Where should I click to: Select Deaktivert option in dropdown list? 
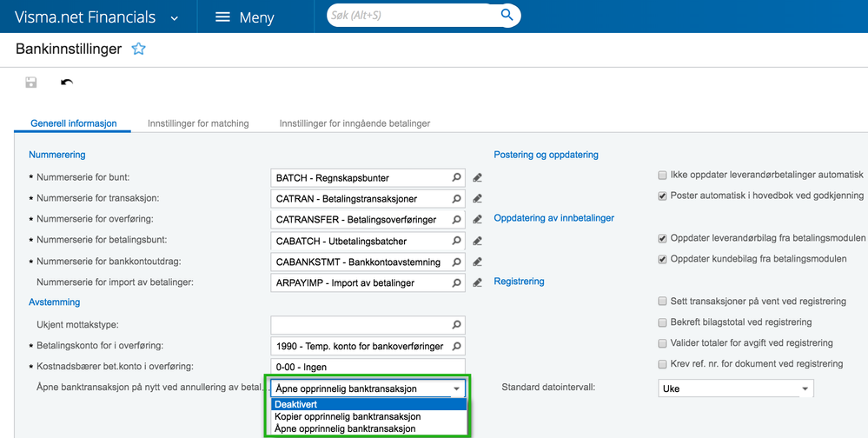click(x=368, y=404)
